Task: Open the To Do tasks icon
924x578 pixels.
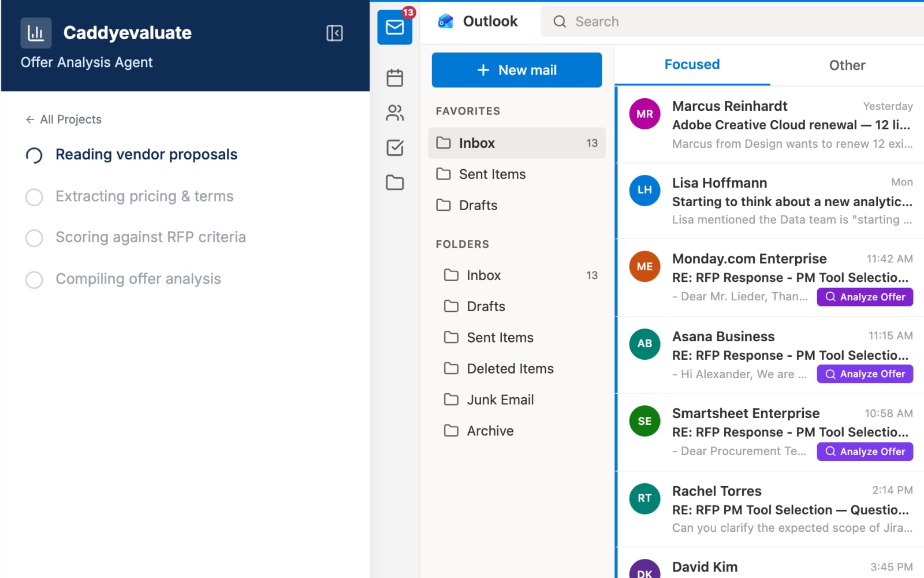Action: [395, 148]
